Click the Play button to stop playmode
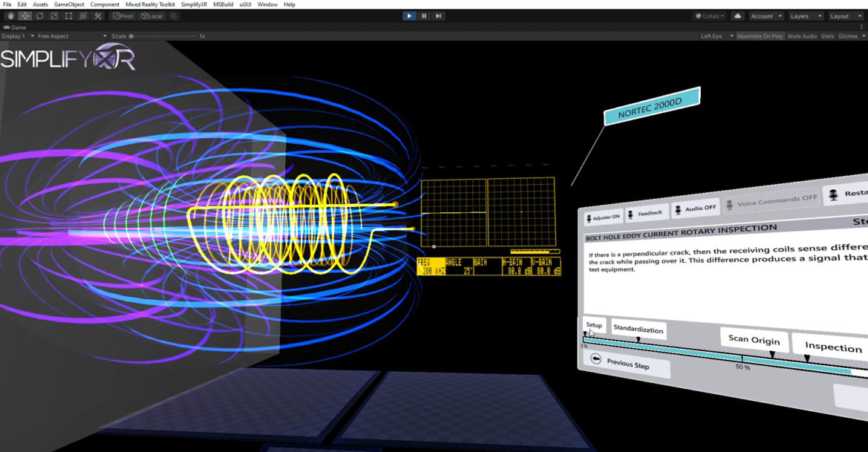 coord(409,16)
